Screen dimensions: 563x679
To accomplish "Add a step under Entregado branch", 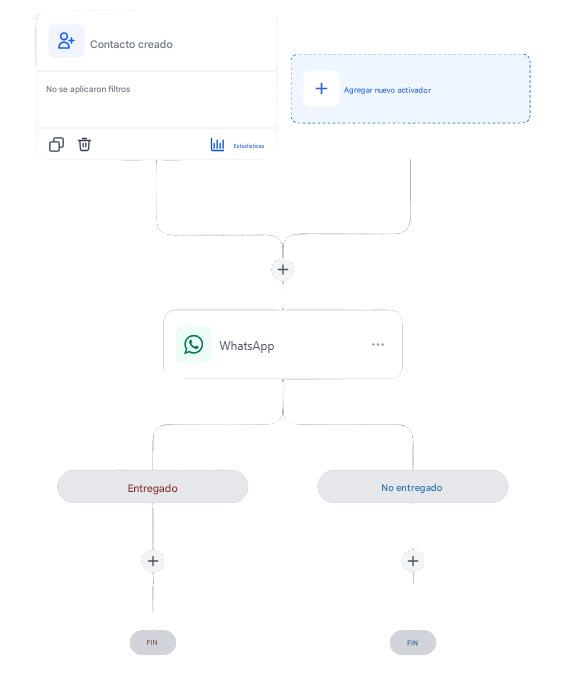I will (x=152, y=561).
